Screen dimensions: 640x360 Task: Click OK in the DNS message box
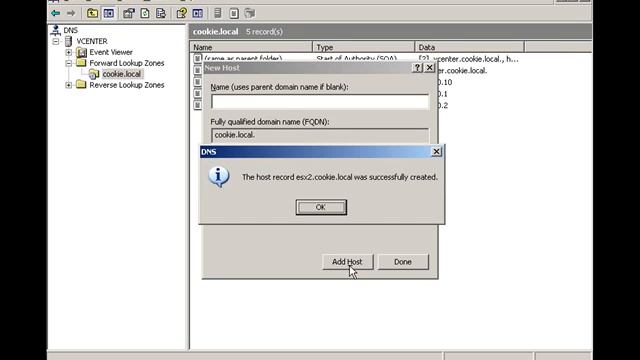(x=321, y=207)
